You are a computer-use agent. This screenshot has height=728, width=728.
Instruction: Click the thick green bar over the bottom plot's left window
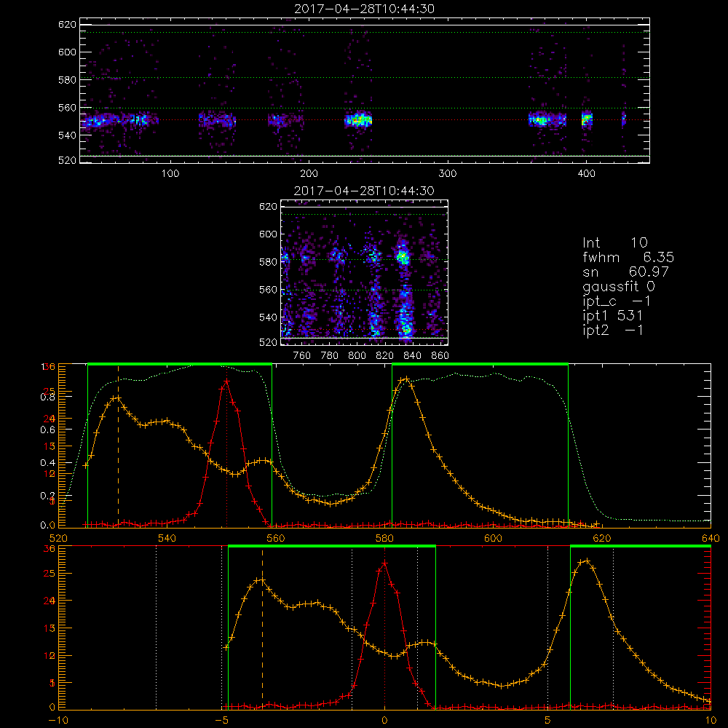tap(332, 546)
